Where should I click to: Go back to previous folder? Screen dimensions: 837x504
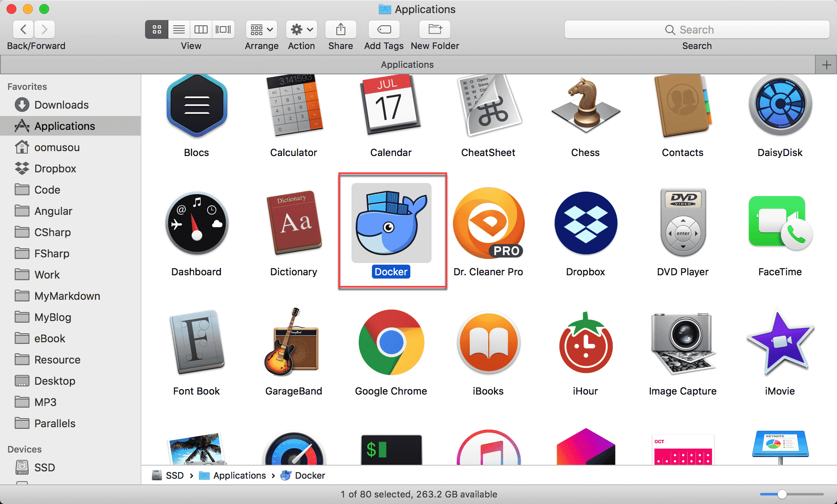23,29
